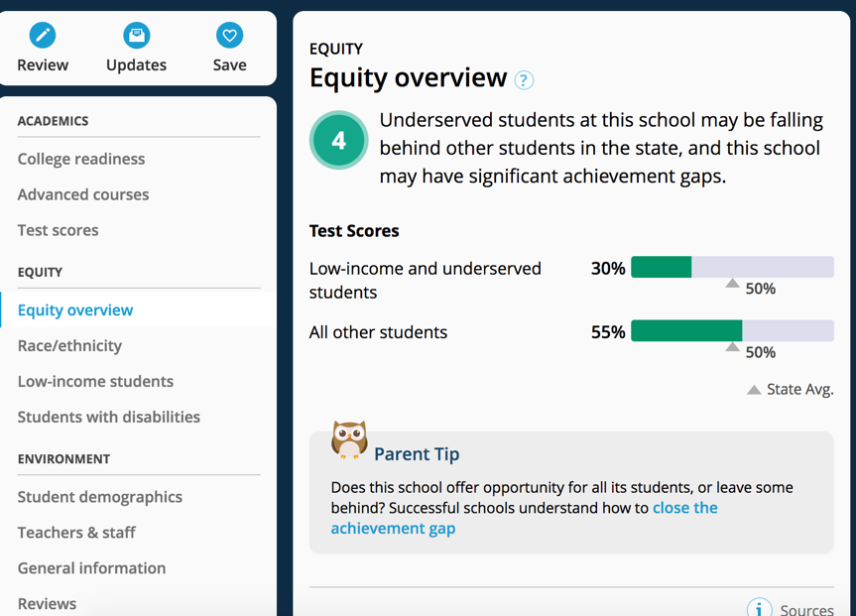The width and height of the screenshot is (856, 616).
Task: Select Teachers & staff sidebar item
Action: 76,533
